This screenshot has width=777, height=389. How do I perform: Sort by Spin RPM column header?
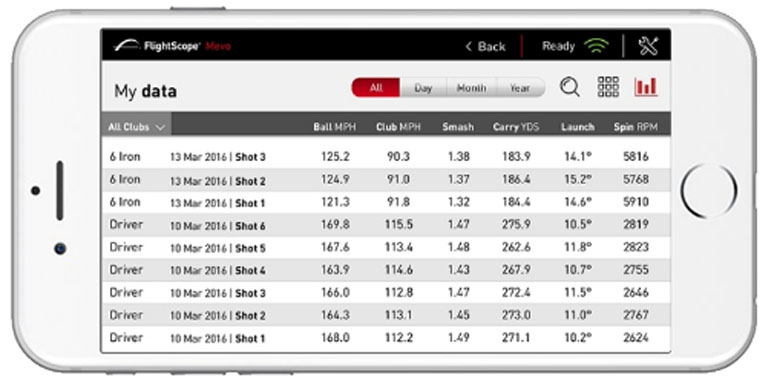[x=636, y=127]
